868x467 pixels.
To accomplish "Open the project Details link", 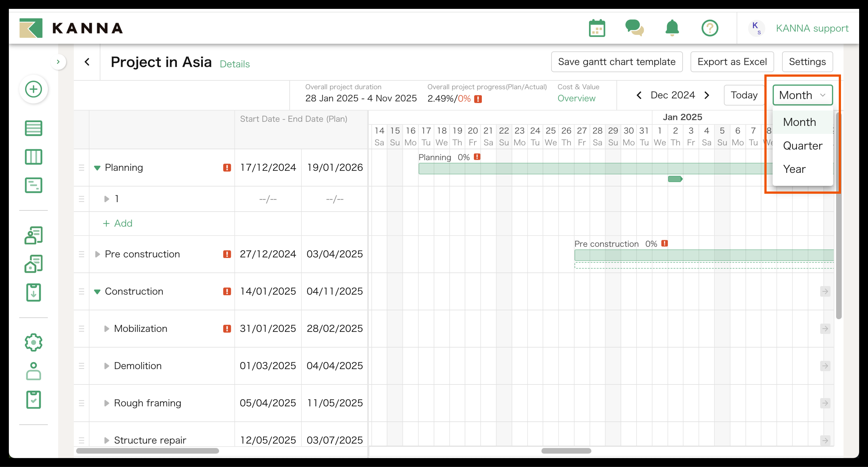I will click(234, 64).
